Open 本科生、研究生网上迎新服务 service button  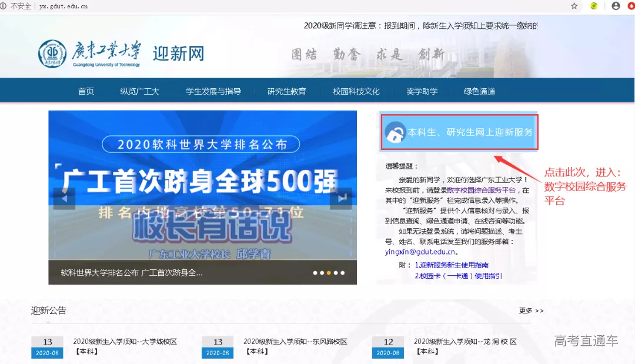[464, 132]
